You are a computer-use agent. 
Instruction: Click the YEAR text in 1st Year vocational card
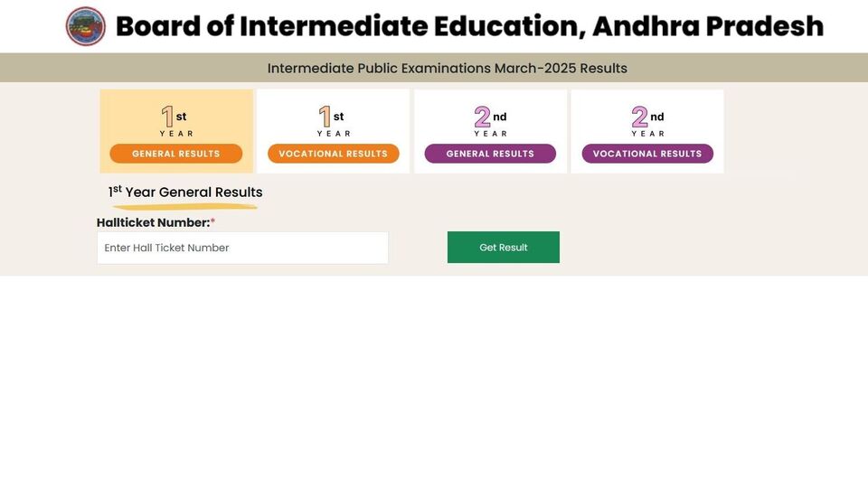[x=334, y=134]
